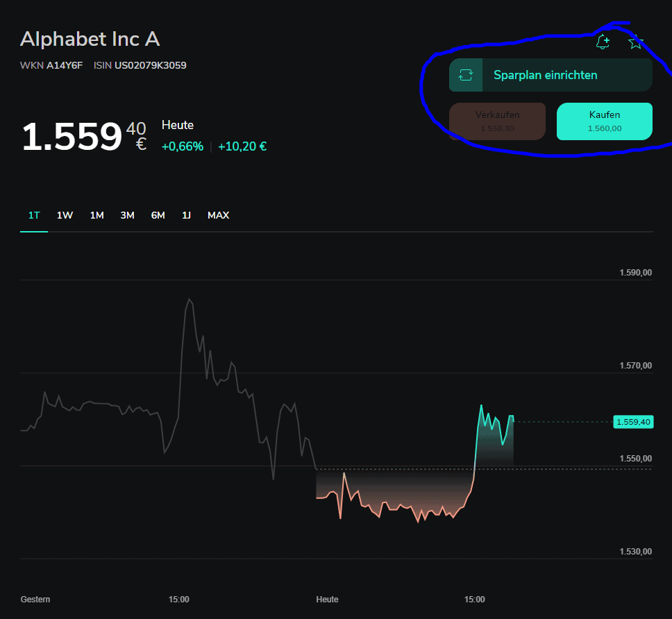Click the Heute label on the time axis
Viewport: 672px width, 619px height.
coord(327,600)
